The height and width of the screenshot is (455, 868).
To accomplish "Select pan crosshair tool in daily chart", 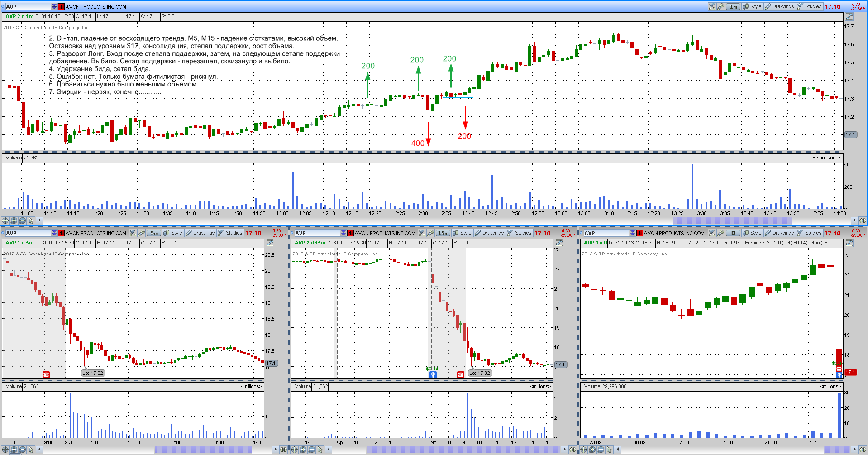I will tap(583, 450).
